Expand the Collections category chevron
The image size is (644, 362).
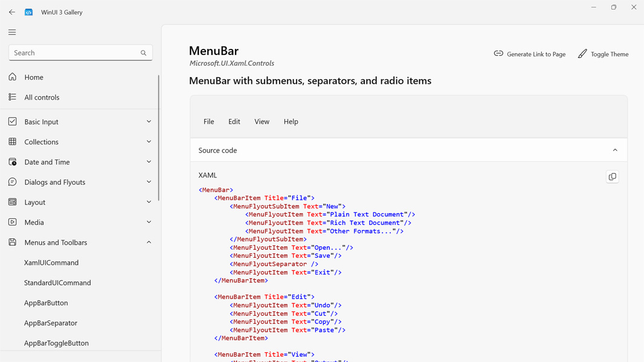point(149,142)
